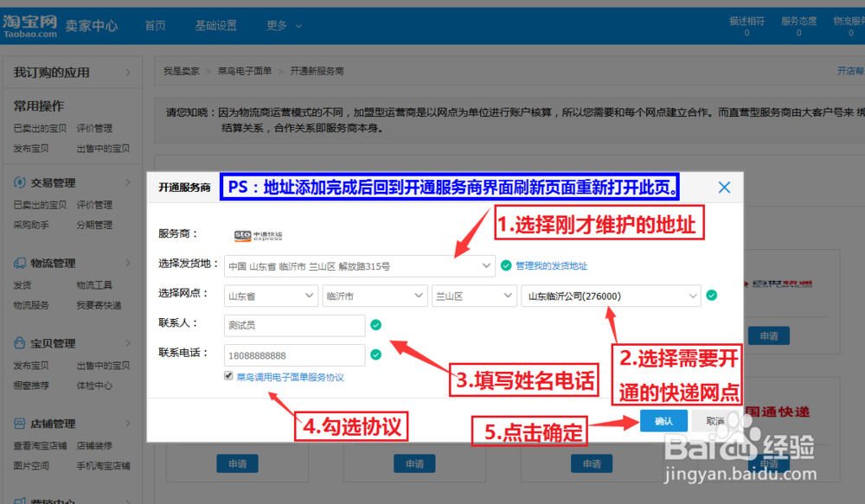
Task: Open 查看淘宝店铺 link
Action: point(40,445)
